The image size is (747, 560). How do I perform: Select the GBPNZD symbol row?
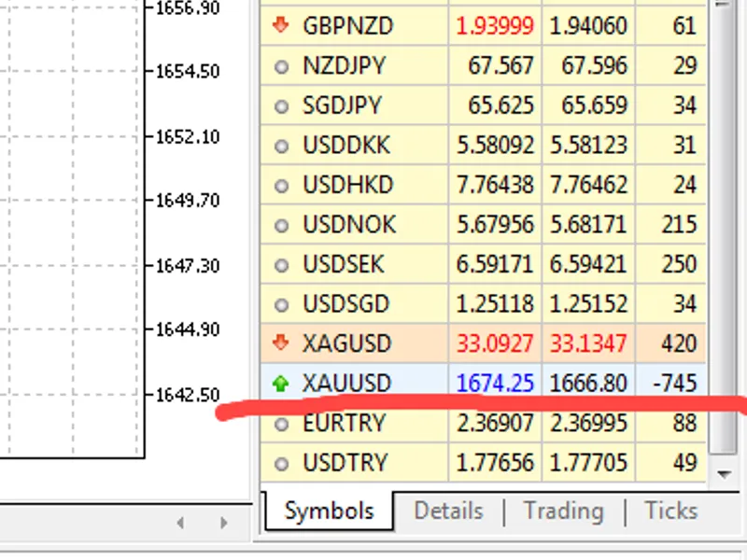coord(483,26)
